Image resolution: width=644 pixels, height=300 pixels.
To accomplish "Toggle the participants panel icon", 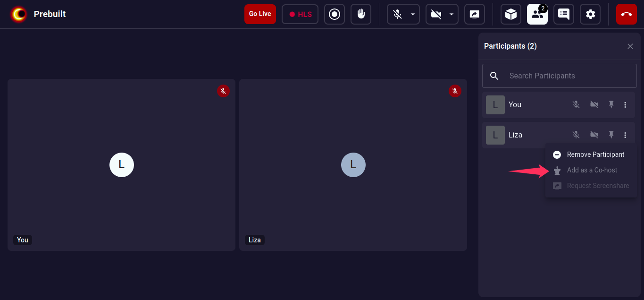I will 537,14.
